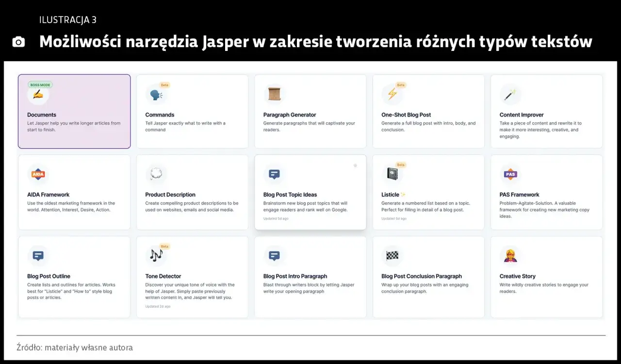Screen dimensions: 621x364
Task: Click the Documents writing-hand icon
Action: [38, 95]
